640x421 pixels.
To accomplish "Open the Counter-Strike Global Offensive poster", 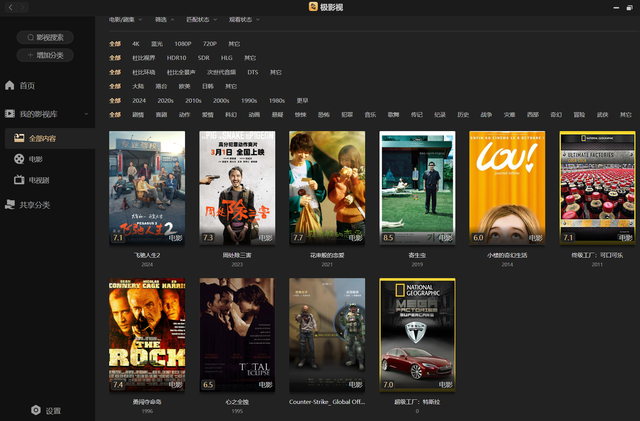I will pyautogui.click(x=327, y=335).
